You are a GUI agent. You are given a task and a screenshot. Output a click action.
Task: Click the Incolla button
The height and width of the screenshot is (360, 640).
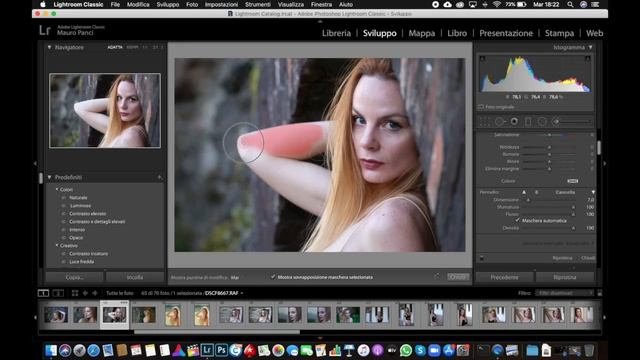[x=135, y=277]
